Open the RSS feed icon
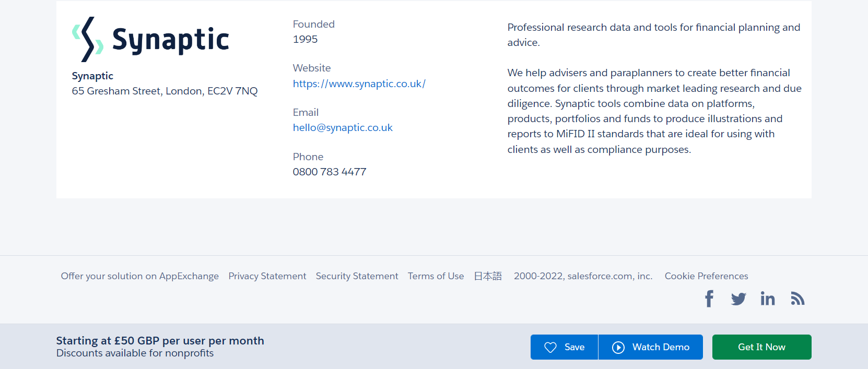This screenshot has width=868, height=369. 797,299
